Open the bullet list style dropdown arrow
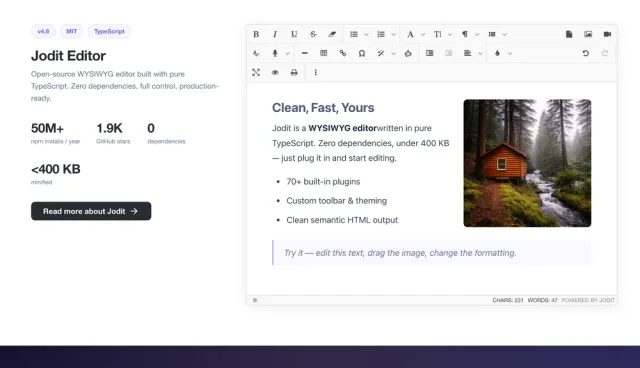The width and height of the screenshot is (640, 368). pos(366,34)
